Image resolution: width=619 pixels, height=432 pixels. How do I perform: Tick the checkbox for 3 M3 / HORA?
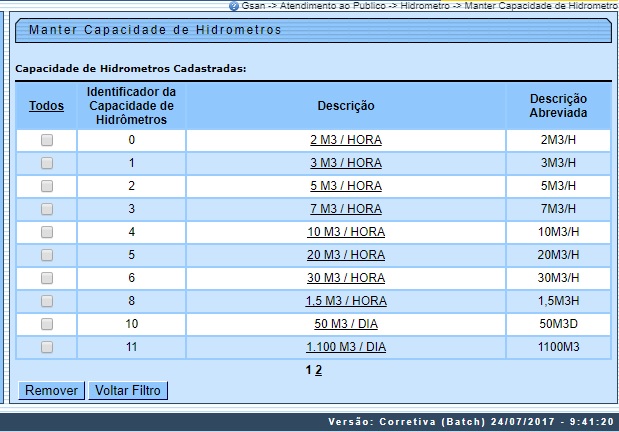(47, 163)
